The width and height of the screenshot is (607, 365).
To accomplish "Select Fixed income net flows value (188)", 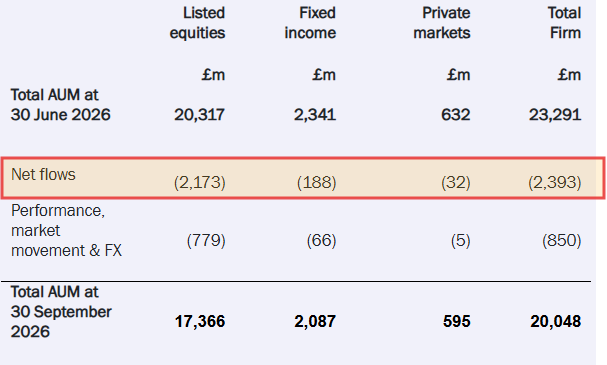I will click(317, 182).
